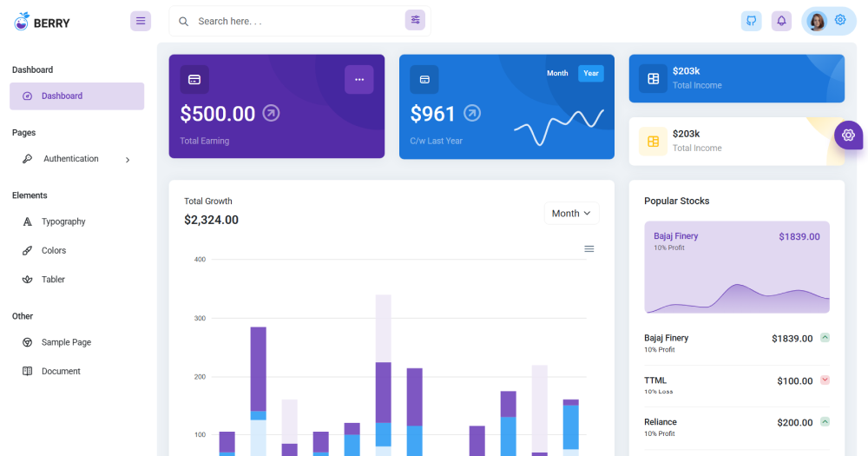
Task: Click yellow table icon on white Total Income card
Action: (654, 142)
